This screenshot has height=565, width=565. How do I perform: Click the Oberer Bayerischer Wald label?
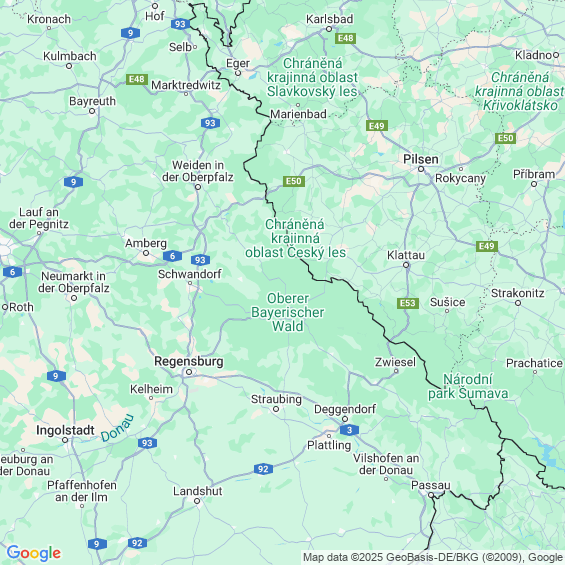coord(288,312)
